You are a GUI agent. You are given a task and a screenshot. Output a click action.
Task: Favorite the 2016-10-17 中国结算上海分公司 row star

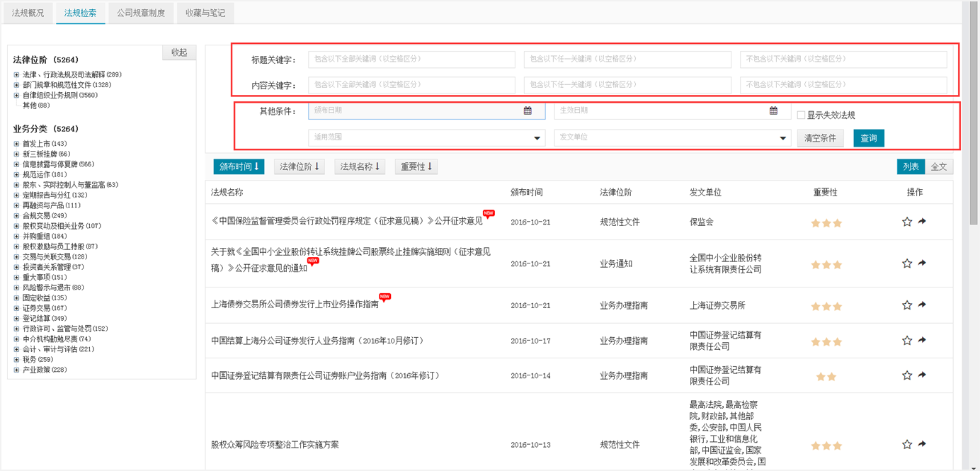[907, 341]
